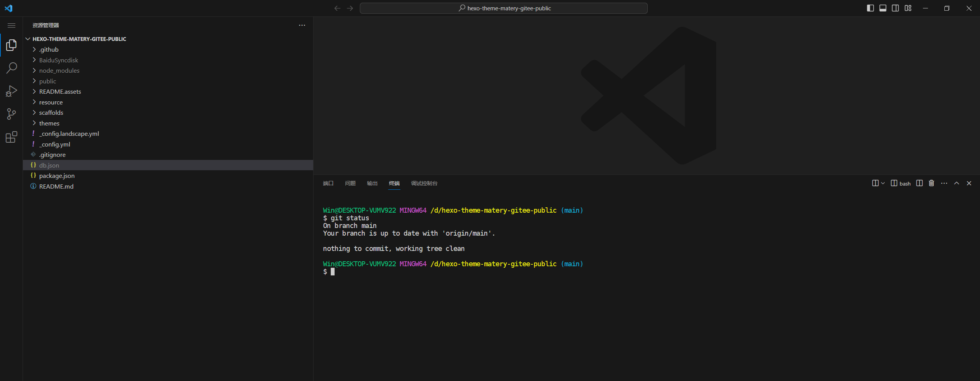980x381 pixels.
Task: Open the _config.yml file
Action: (168, 144)
